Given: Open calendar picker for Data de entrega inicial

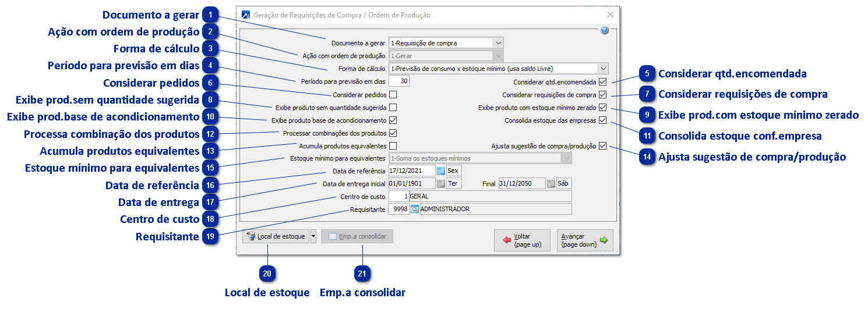Looking at the screenshot, I should pos(441,184).
